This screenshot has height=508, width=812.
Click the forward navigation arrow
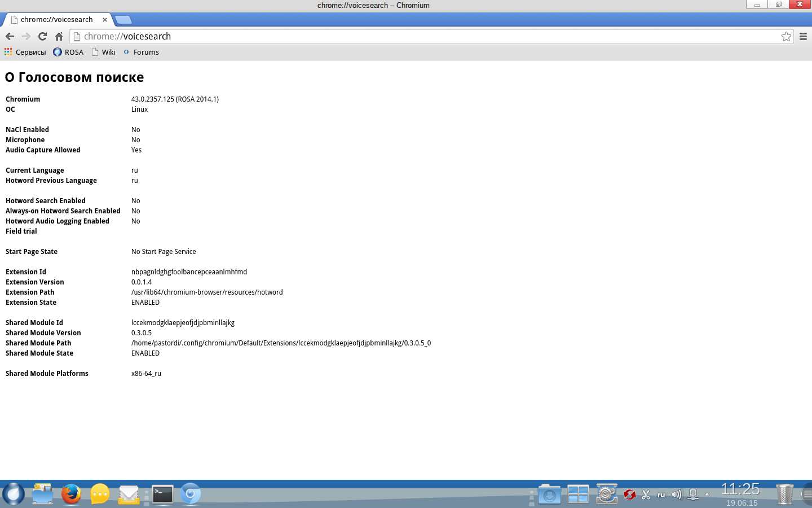(x=26, y=36)
